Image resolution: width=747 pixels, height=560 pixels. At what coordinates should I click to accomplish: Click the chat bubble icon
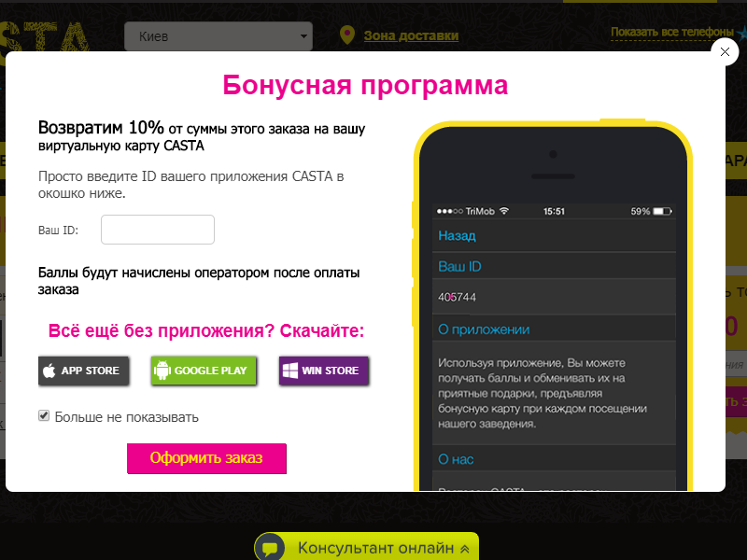point(270,548)
